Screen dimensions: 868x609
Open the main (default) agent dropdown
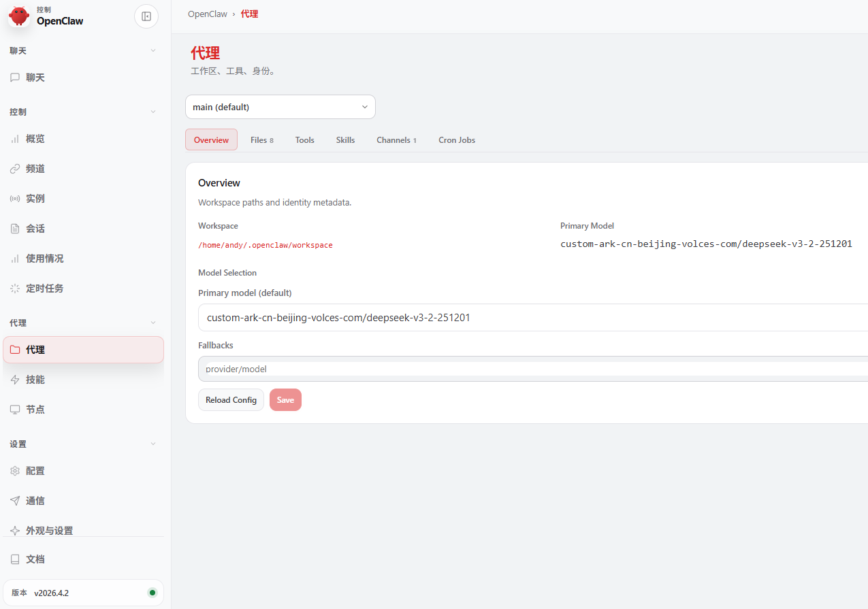(280, 107)
